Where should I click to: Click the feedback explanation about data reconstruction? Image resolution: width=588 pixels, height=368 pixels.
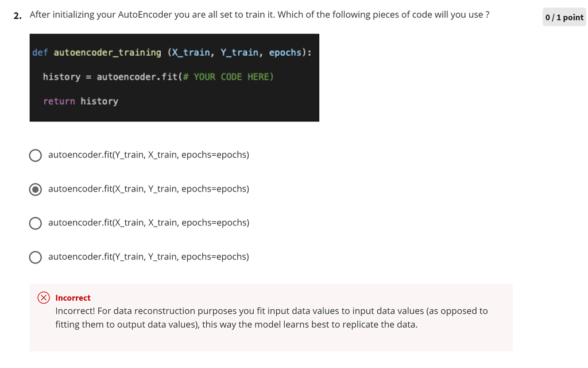(x=271, y=317)
